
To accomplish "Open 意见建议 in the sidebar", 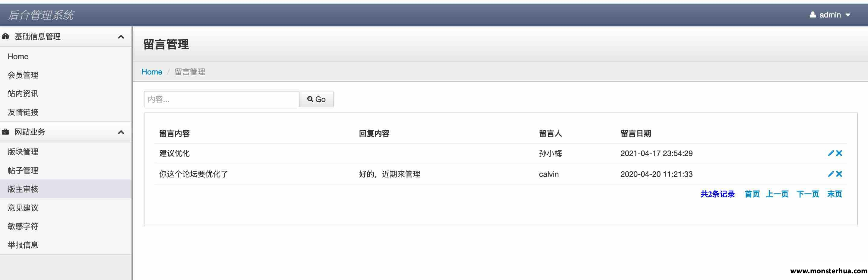I will click(66, 208).
